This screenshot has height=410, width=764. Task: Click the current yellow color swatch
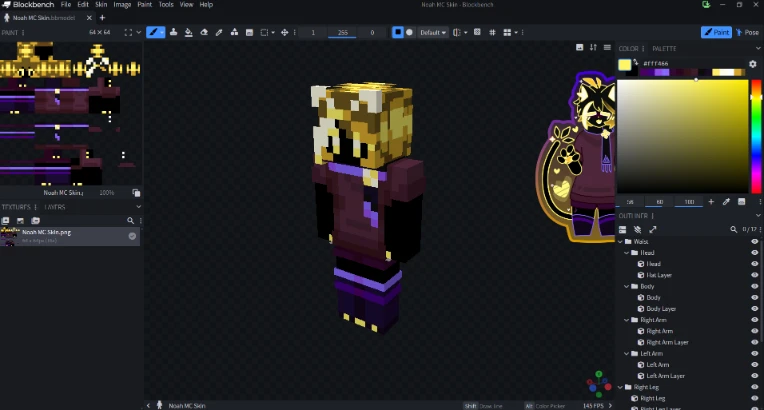click(625, 64)
